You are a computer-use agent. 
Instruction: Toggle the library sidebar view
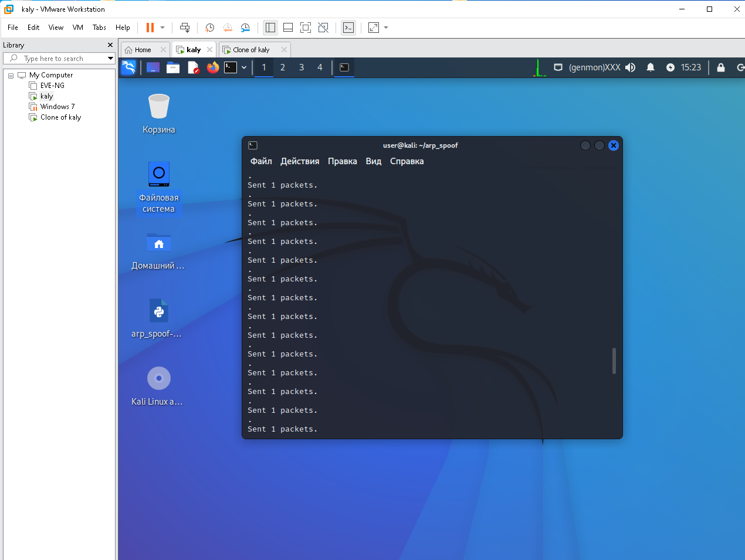coord(270,28)
